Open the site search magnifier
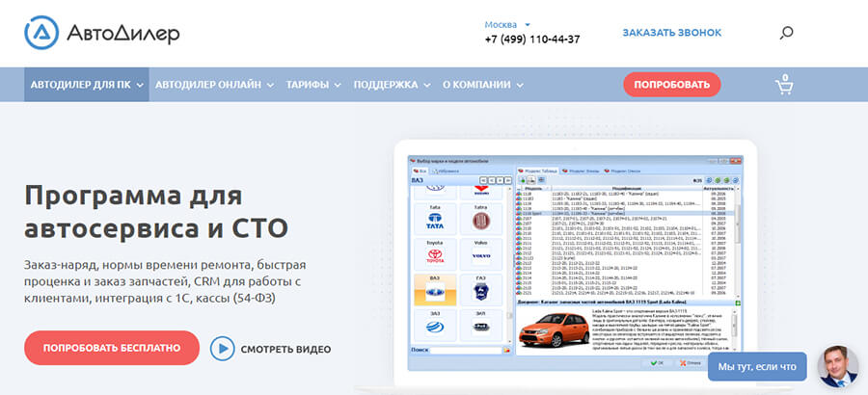Image resolution: width=868 pixels, height=395 pixels. [x=786, y=33]
